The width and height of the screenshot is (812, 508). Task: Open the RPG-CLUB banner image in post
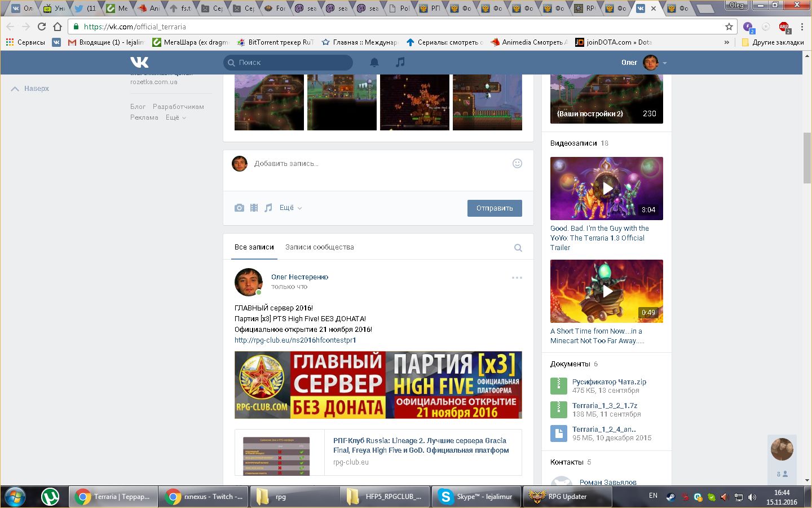[x=378, y=385]
